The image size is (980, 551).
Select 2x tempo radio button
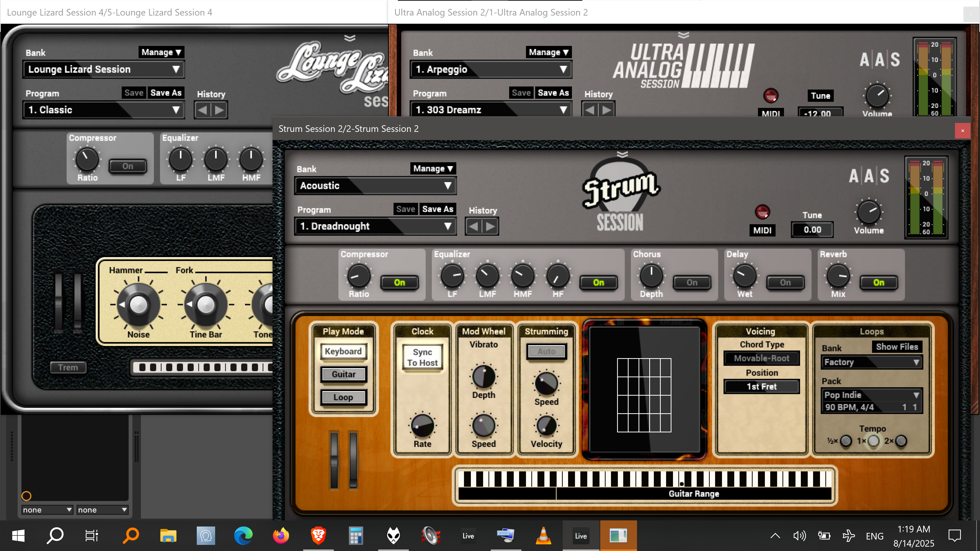click(901, 441)
